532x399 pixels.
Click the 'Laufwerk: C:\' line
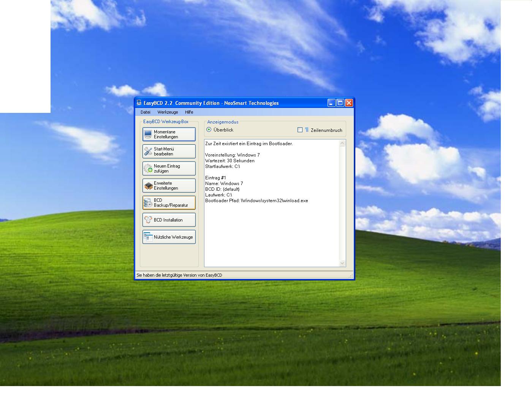click(218, 195)
